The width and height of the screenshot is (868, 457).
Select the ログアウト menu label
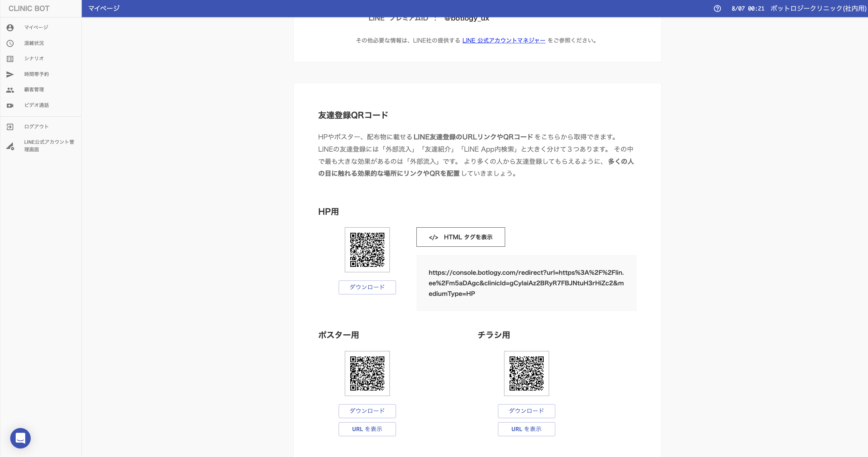(x=36, y=127)
